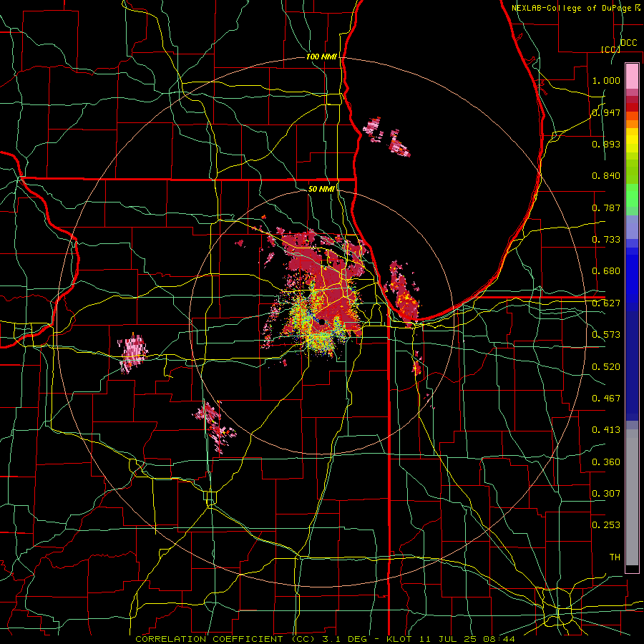Screen dimensions: 644x644
Task: Click the 0.680 legend value
Action: click(606, 271)
